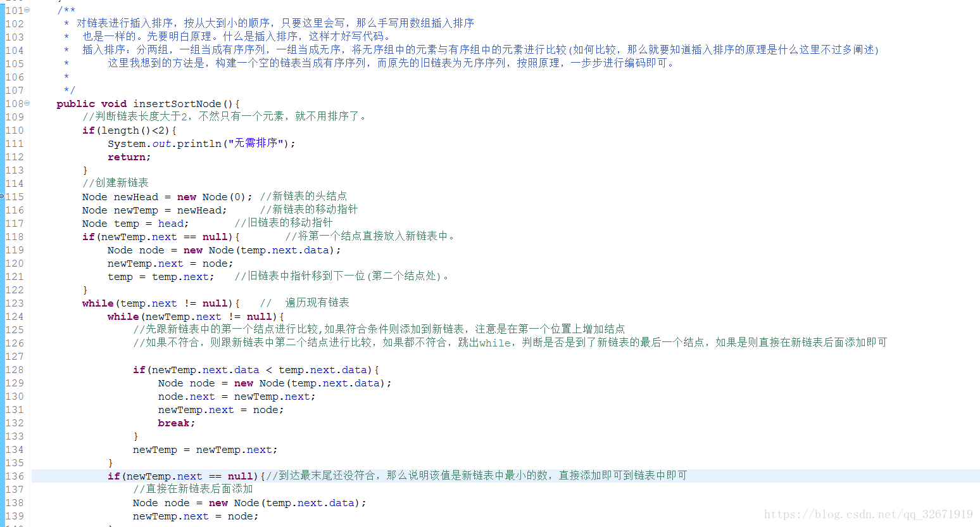Click 'newTemp.next = node;' on line 139
Screen dimensions: 980x527
[x=196, y=516]
